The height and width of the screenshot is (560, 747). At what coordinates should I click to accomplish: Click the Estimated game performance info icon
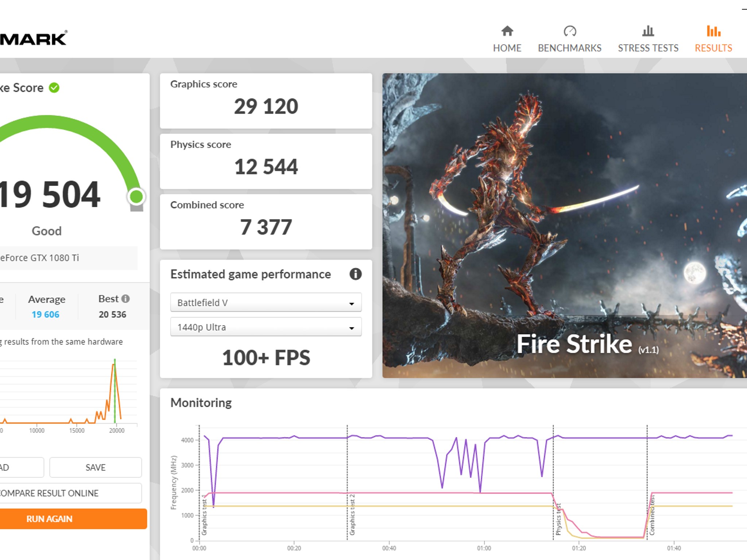[x=355, y=274]
